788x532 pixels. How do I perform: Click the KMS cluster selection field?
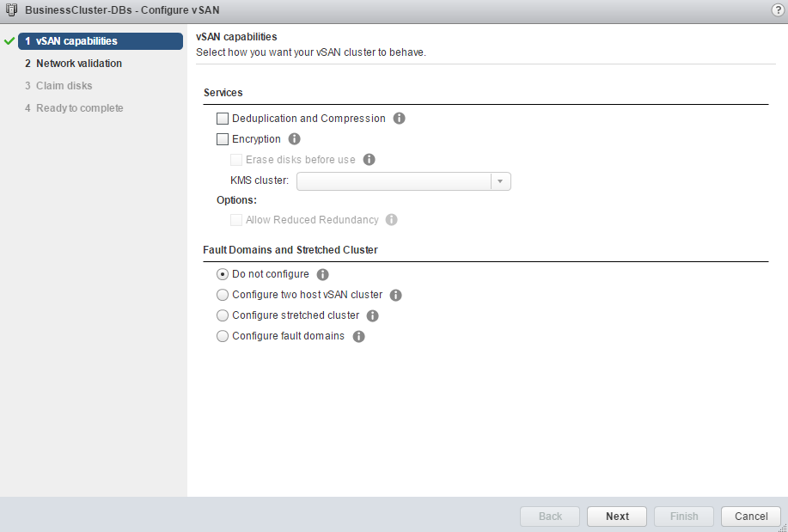click(394, 181)
